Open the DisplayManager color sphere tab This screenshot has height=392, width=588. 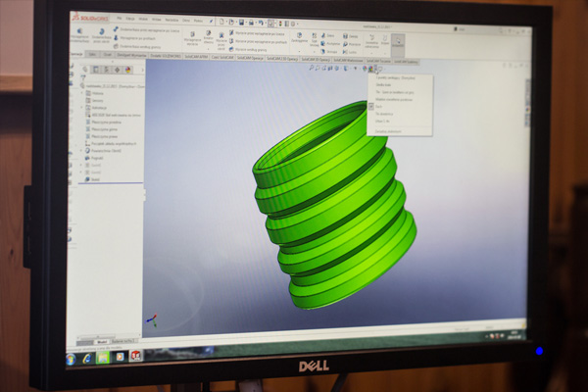(x=129, y=70)
